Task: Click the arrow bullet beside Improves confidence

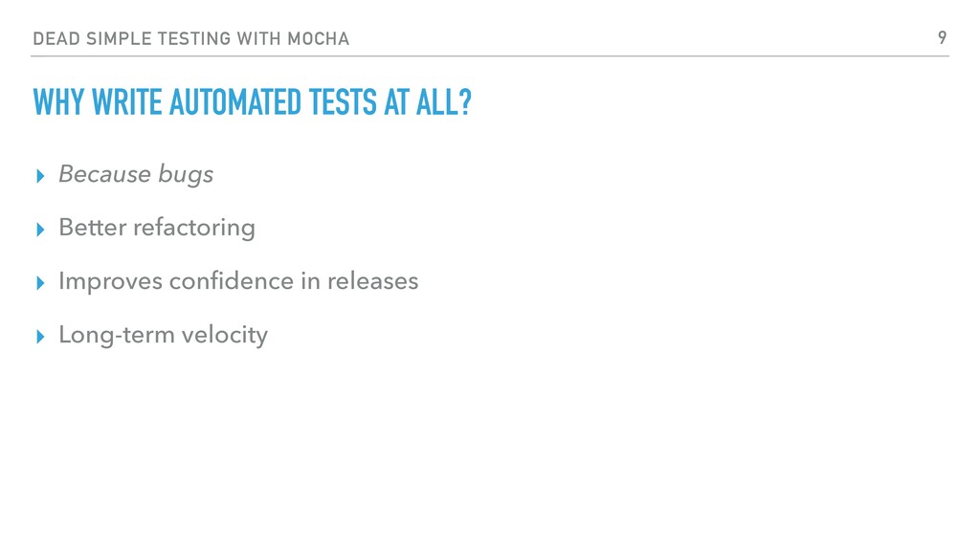Action: [40, 283]
